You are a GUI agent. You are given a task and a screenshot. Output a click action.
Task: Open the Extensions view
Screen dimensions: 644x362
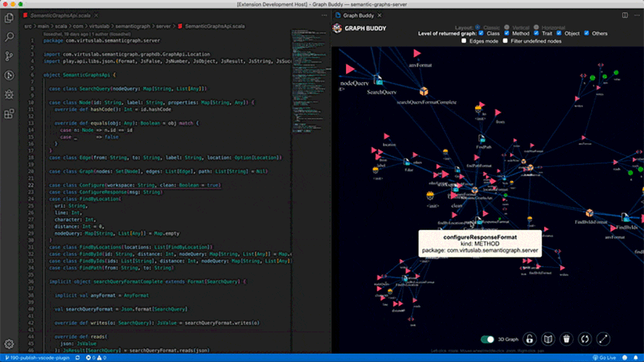(9, 114)
